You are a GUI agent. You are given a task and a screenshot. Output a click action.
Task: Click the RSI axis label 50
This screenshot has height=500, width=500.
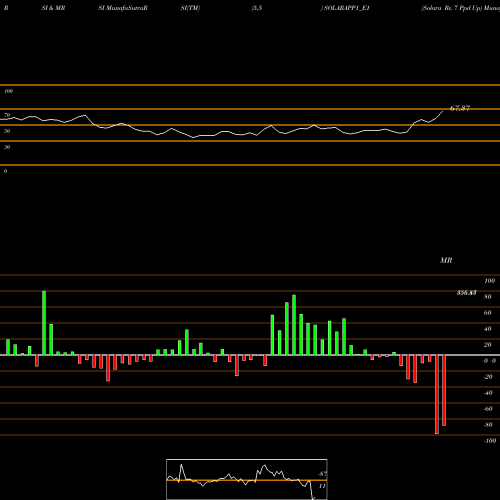[x=7, y=131]
